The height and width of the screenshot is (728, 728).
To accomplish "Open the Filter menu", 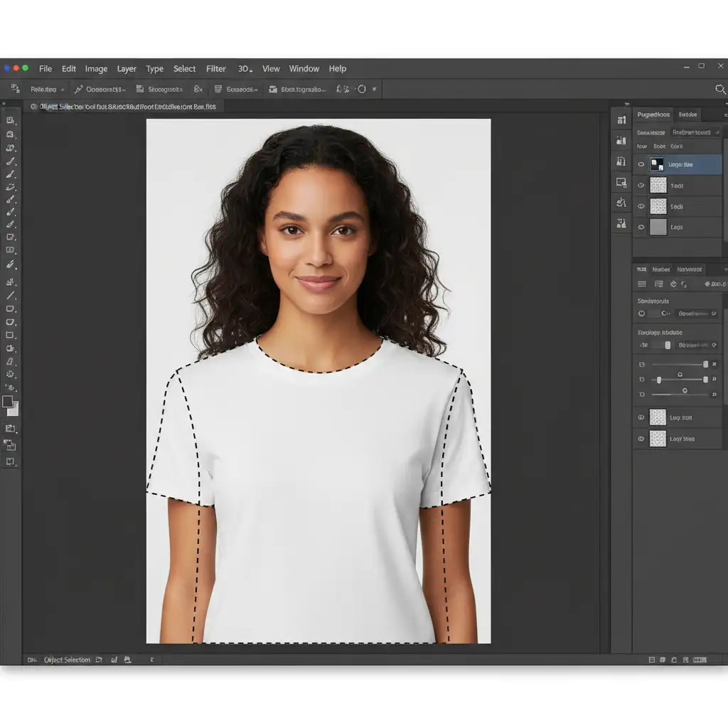I will pyautogui.click(x=216, y=69).
